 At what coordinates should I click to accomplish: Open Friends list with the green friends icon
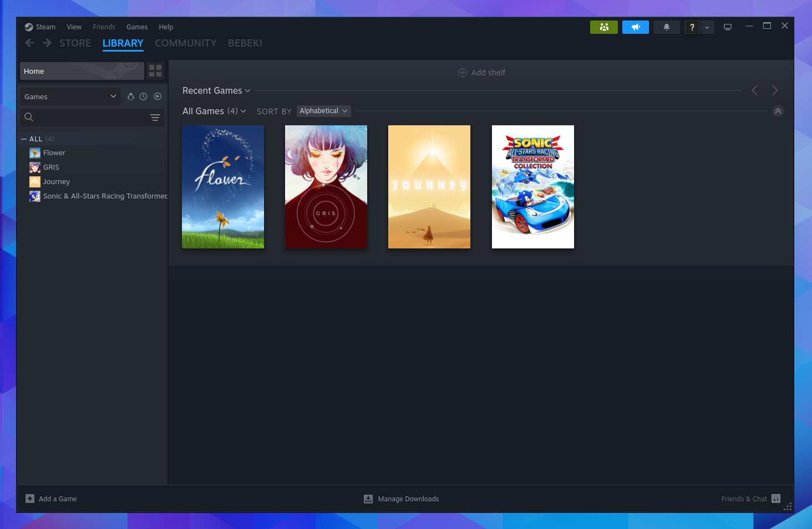603,27
